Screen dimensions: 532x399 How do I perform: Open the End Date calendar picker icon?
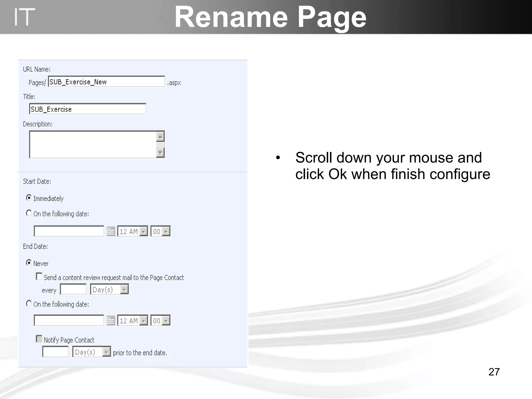111,320
